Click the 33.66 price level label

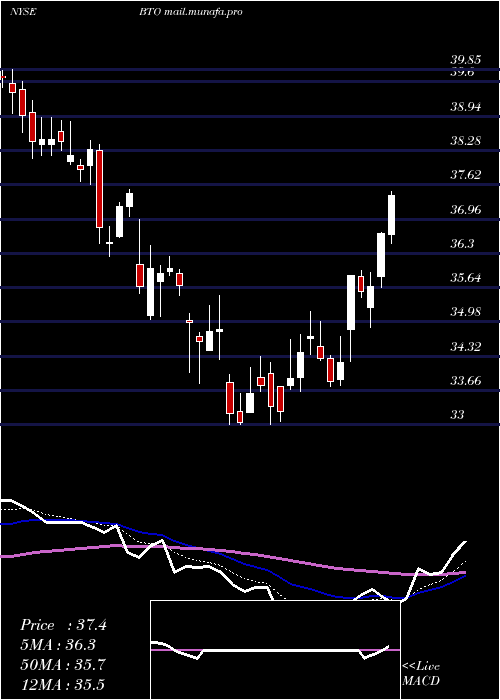click(465, 381)
